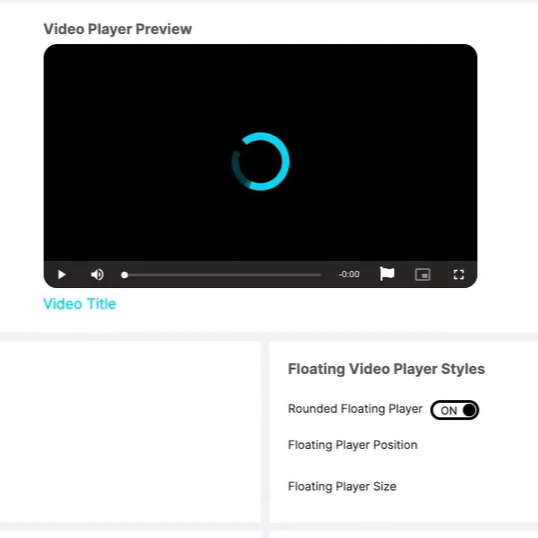Click the Video Player Preview heading
538x538 pixels.
tap(118, 29)
